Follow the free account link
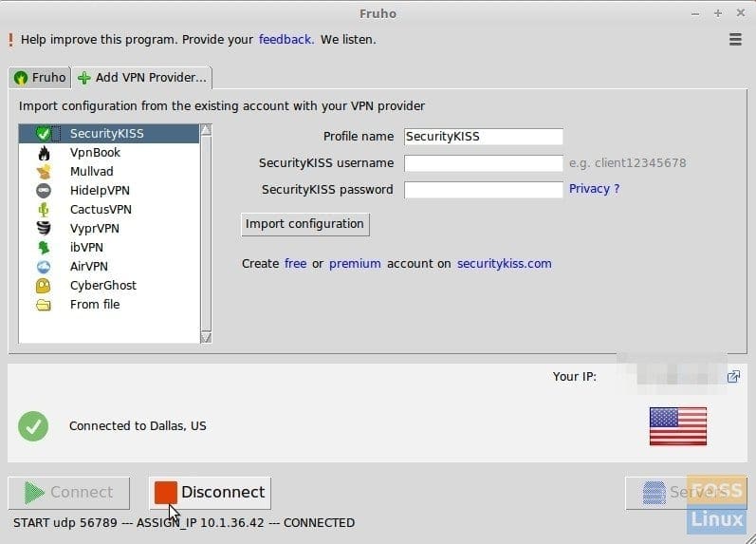 296,264
